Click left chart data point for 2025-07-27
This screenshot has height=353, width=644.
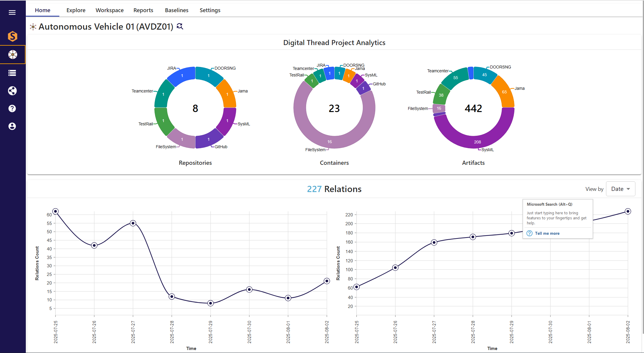click(133, 223)
